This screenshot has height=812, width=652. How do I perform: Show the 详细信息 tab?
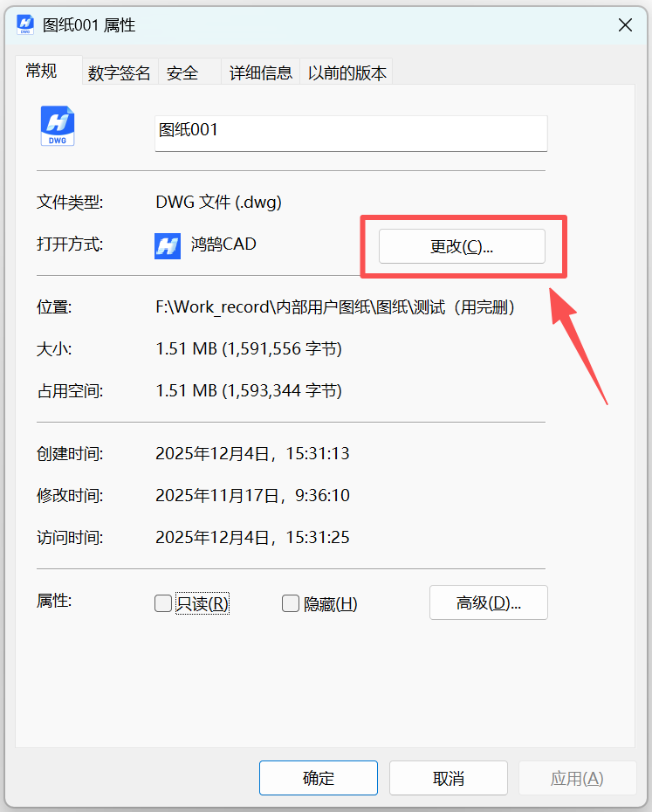261,73
